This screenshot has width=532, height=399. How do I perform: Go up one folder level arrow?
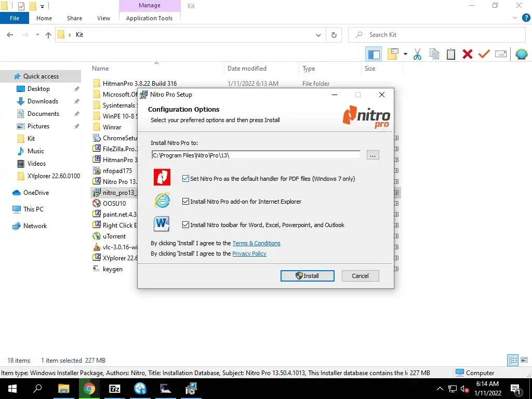tap(48, 35)
